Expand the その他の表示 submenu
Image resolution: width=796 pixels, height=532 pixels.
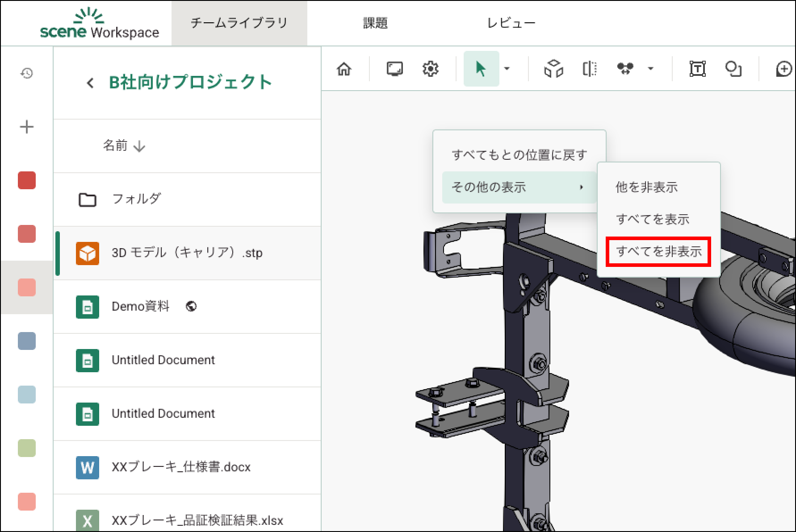pos(518,187)
